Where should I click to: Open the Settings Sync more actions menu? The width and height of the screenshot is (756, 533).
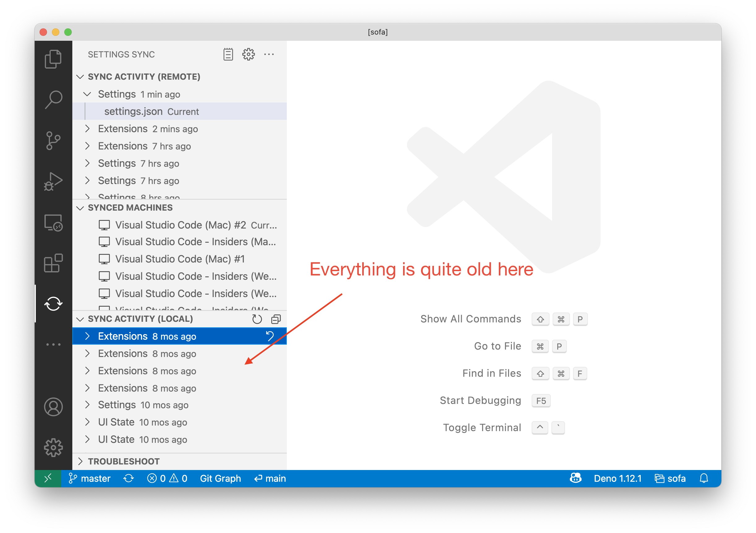click(x=269, y=54)
